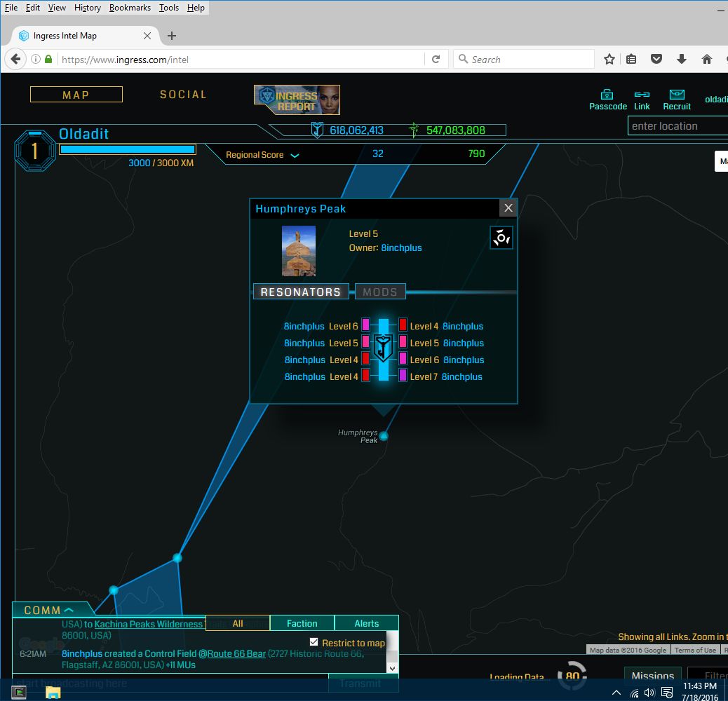Click the Missions button

click(x=652, y=676)
